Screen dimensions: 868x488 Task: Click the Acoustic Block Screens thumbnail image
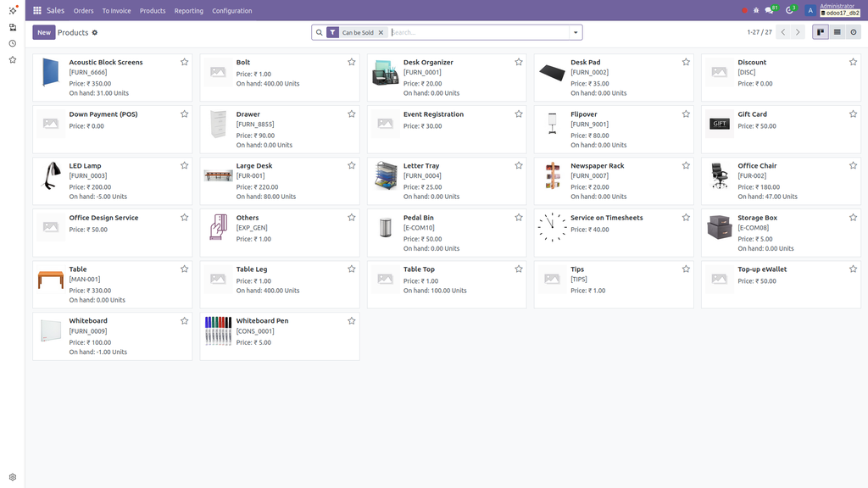pos(50,73)
